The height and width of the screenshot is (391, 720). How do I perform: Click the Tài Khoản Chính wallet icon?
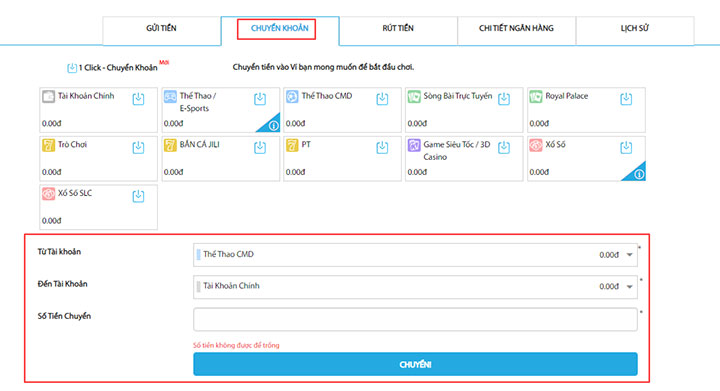pos(48,96)
